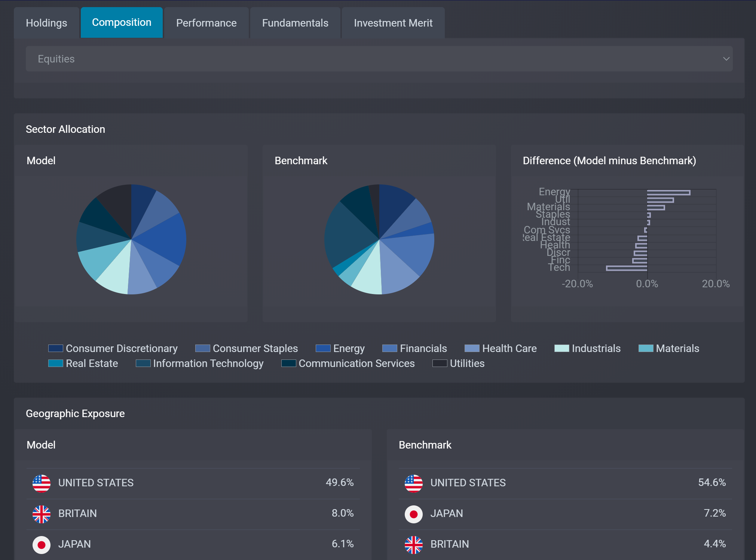The image size is (756, 560).
Task: Click the Information Technology legend label
Action: 208,363
